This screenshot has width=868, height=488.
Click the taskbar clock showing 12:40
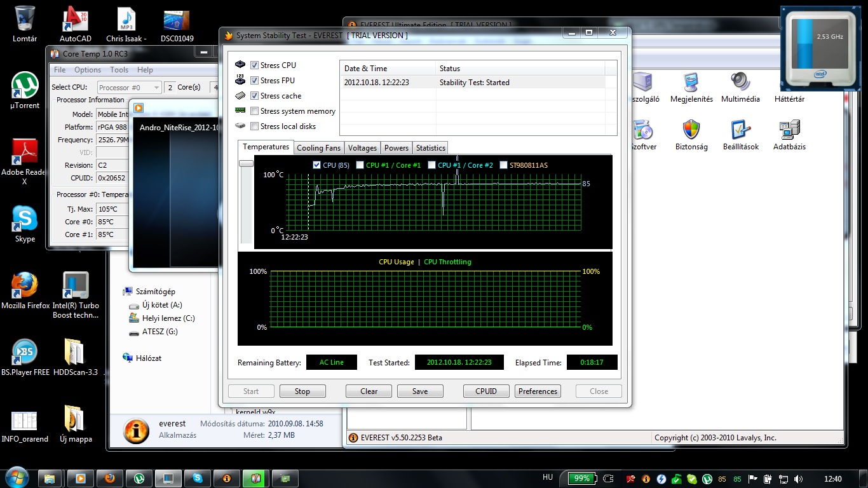[x=832, y=479]
